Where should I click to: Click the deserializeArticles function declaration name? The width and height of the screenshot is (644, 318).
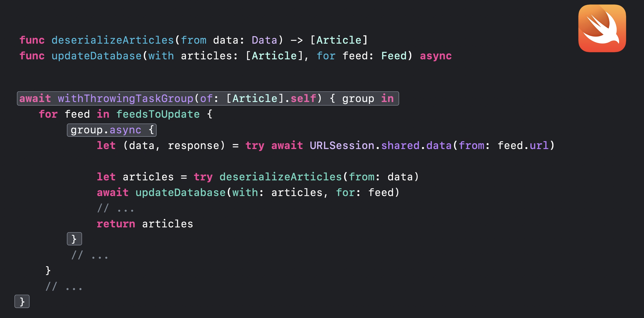click(x=112, y=40)
